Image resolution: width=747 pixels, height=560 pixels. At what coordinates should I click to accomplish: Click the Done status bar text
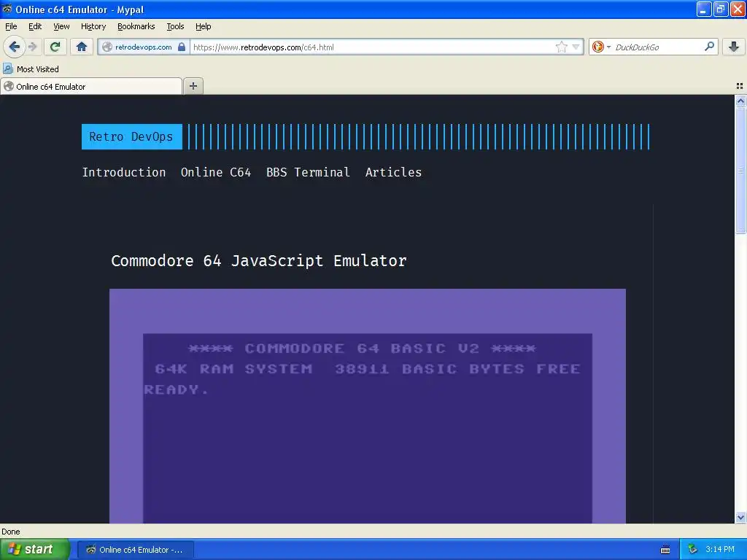pyautogui.click(x=11, y=532)
